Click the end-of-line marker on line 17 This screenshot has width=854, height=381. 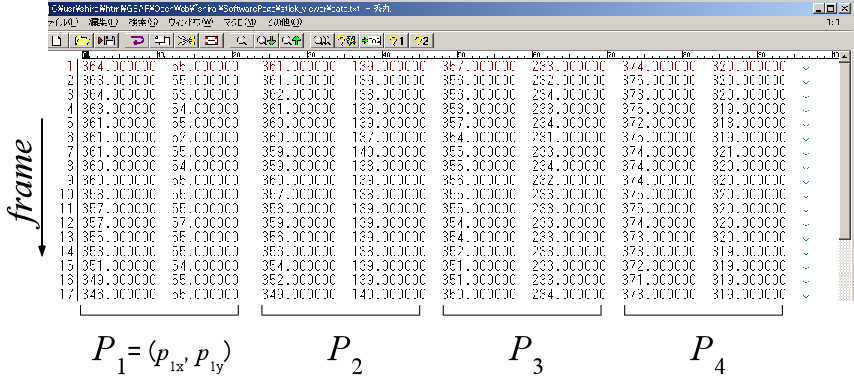coord(806,296)
